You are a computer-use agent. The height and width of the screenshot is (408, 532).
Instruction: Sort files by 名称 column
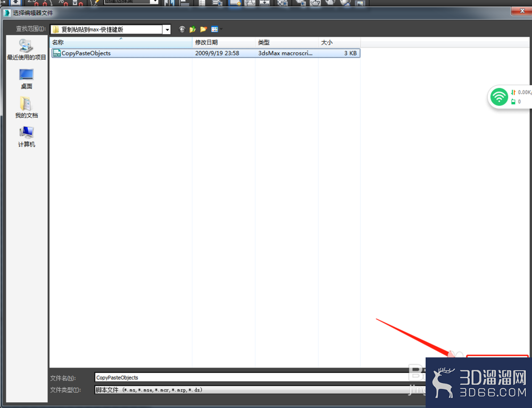click(121, 43)
